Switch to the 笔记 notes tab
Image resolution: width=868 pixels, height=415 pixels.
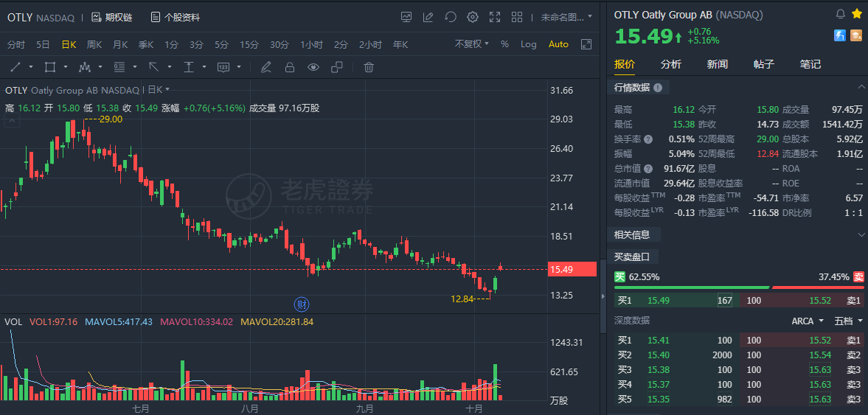point(810,65)
